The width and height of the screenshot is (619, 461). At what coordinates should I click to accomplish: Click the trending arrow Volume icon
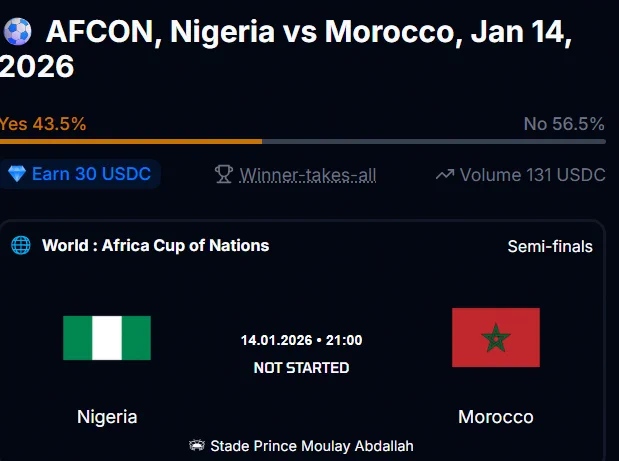[445, 174]
